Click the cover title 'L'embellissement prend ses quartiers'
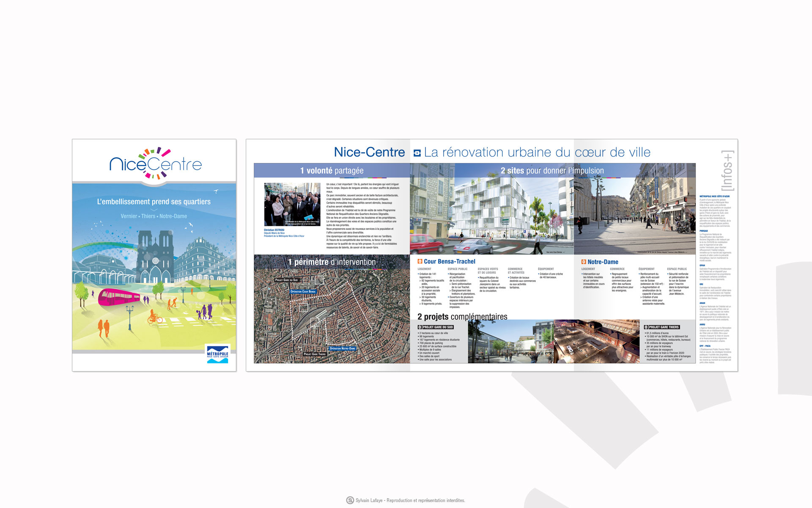 [154, 202]
